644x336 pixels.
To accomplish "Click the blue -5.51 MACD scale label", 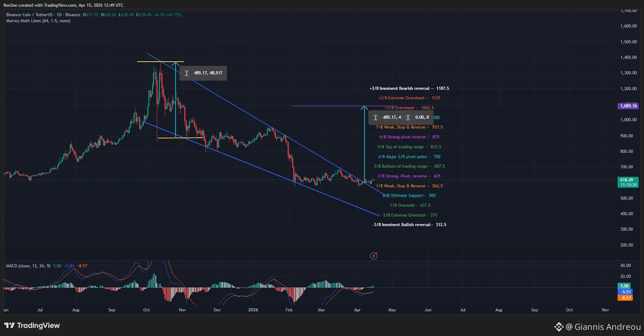I will coord(625,292).
